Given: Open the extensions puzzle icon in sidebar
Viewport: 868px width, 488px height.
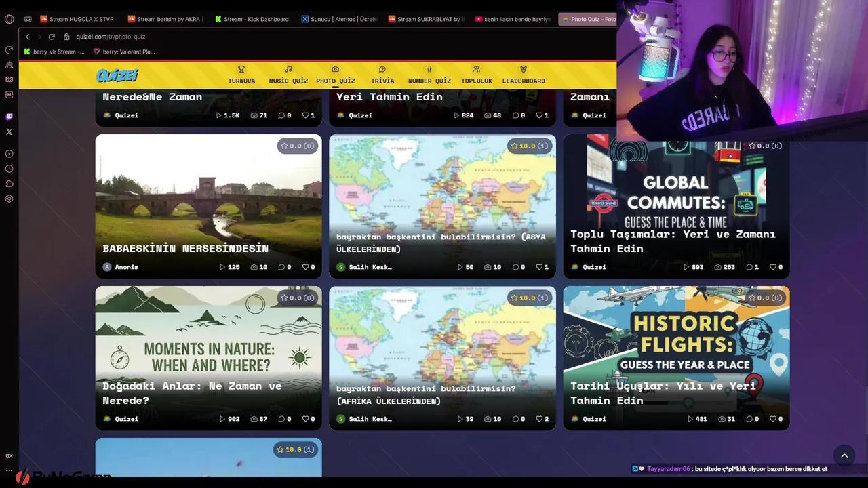Looking at the screenshot, I should click(9, 184).
